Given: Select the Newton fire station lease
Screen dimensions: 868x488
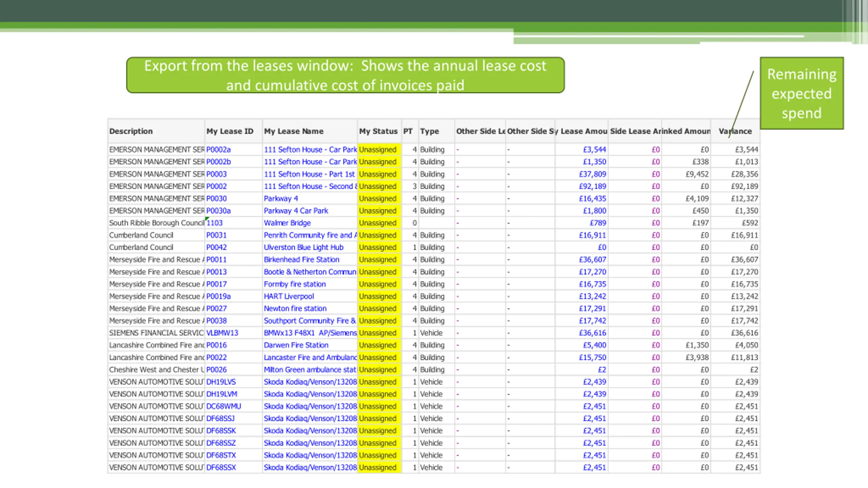Looking at the screenshot, I should 295,308.
